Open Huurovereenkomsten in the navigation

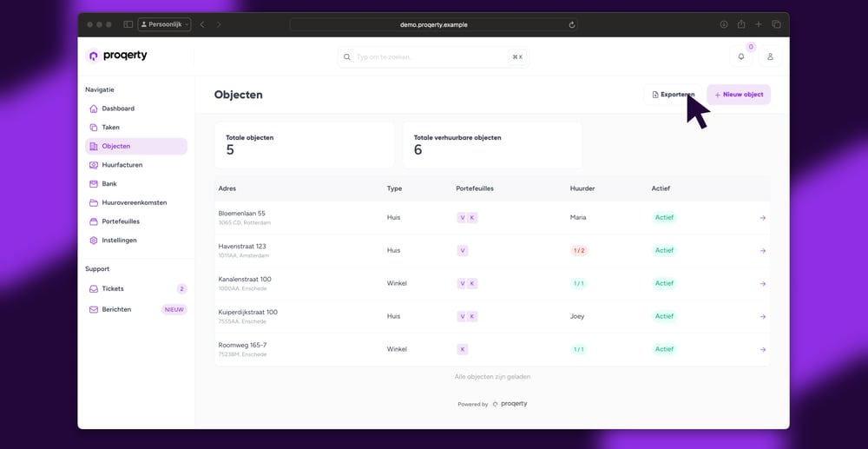coord(136,202)
